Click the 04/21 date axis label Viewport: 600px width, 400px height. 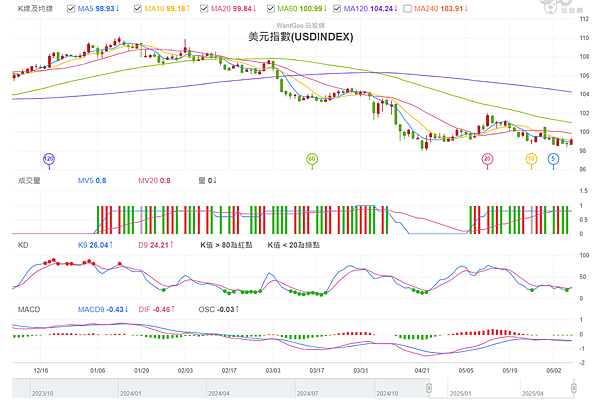point(422,371)
